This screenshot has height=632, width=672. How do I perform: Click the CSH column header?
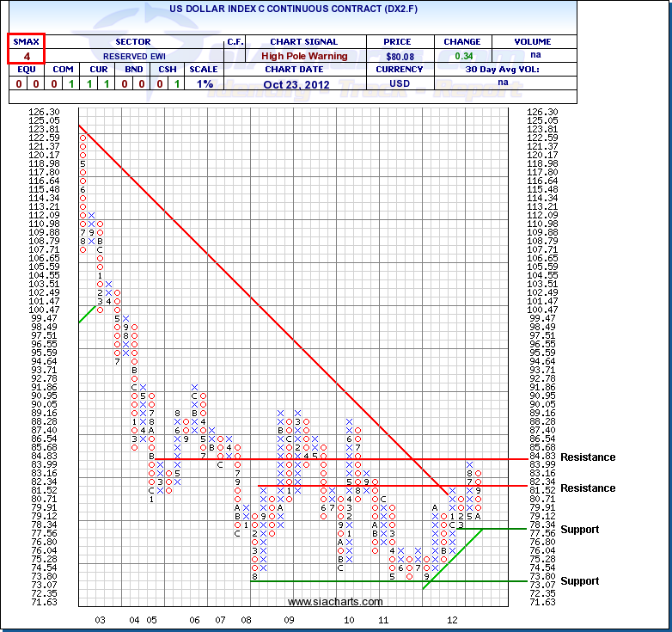coord(168,70)
